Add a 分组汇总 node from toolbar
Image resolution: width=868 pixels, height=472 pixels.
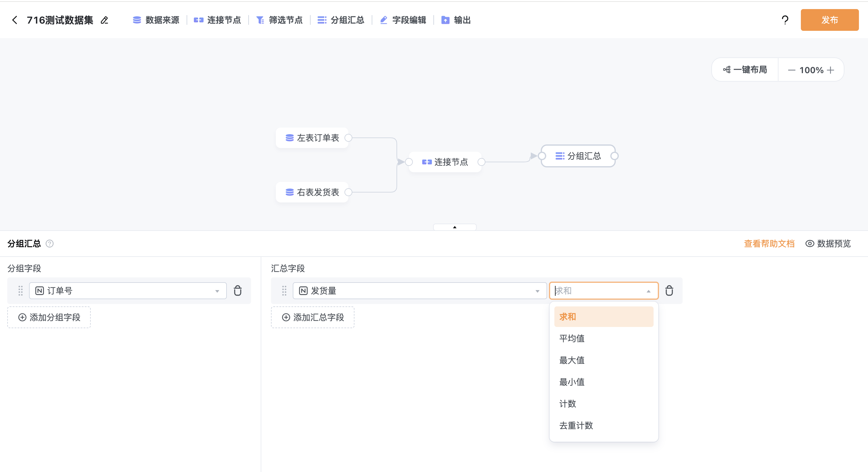[341, 20]
